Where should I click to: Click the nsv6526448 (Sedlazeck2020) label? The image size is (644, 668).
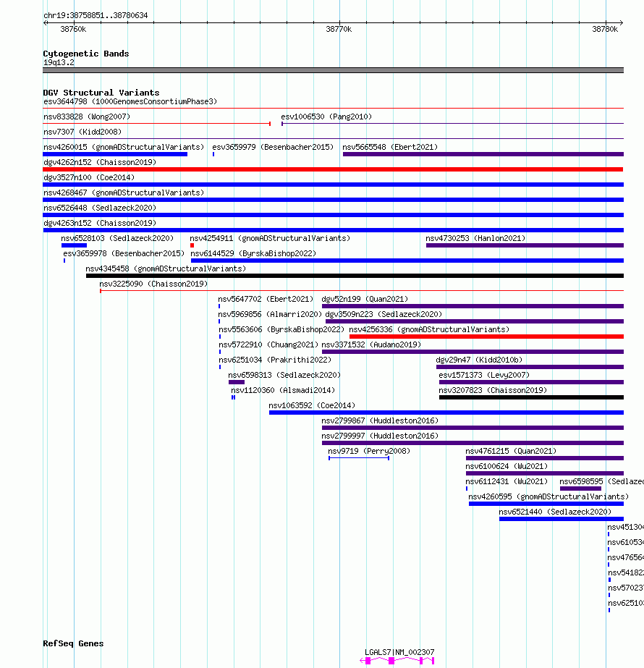(100, 208)
